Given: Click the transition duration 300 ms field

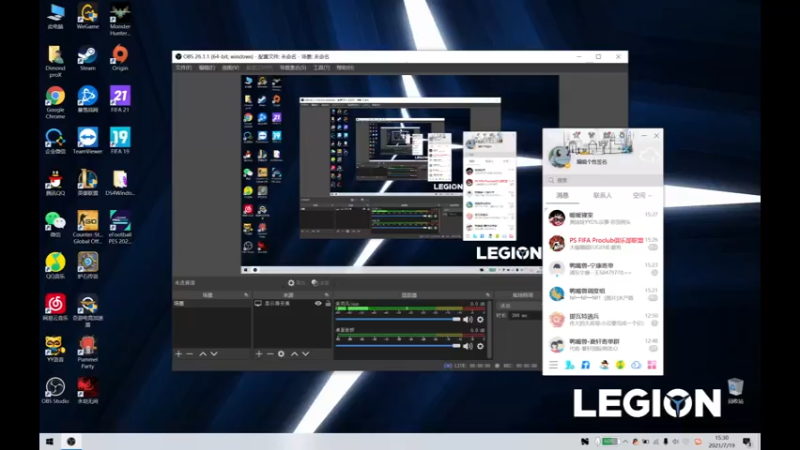Looking at the screenshot, I should point(525,315).
